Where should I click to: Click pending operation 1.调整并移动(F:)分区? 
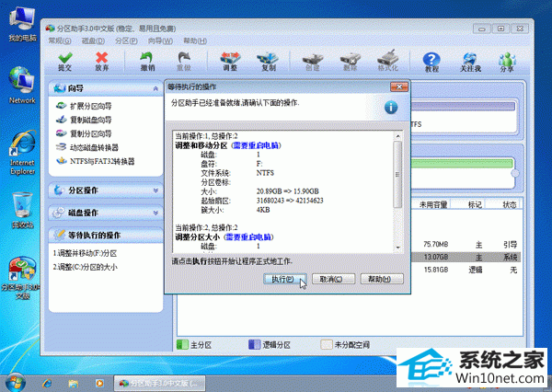pos(85,253)
